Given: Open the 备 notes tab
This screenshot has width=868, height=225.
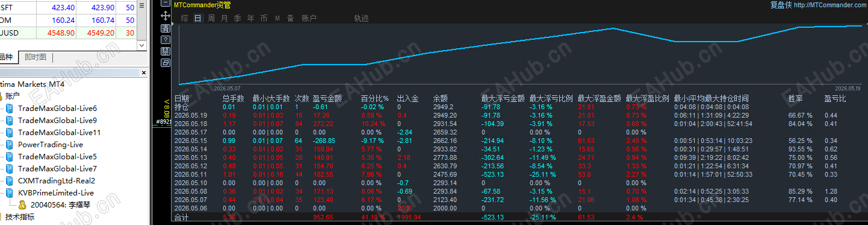Looking at the screenshot, I should pyautogui.click(x=290, y=18).
